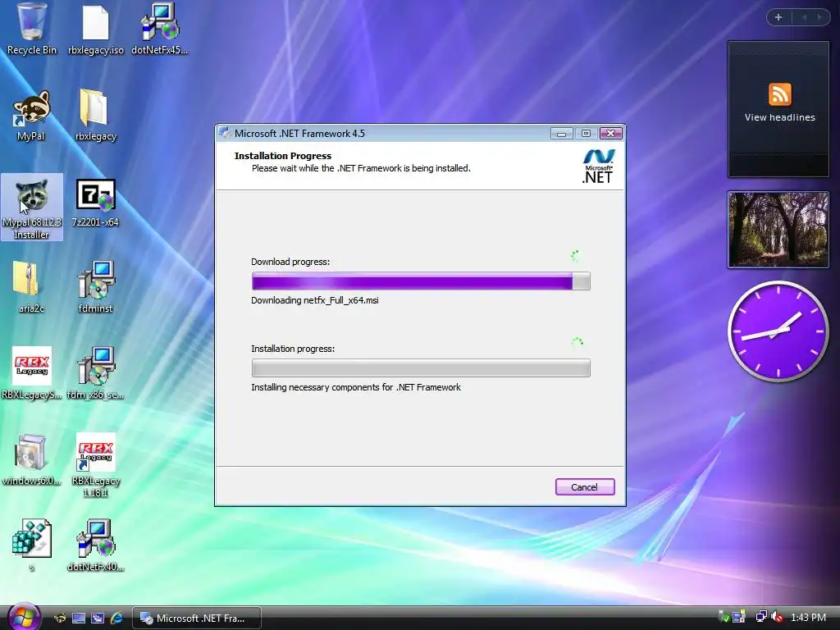Viewport: 840px width, 630px height.
Task: Select the 7z2201-x64 installer icon
Action: coord(95,203)
